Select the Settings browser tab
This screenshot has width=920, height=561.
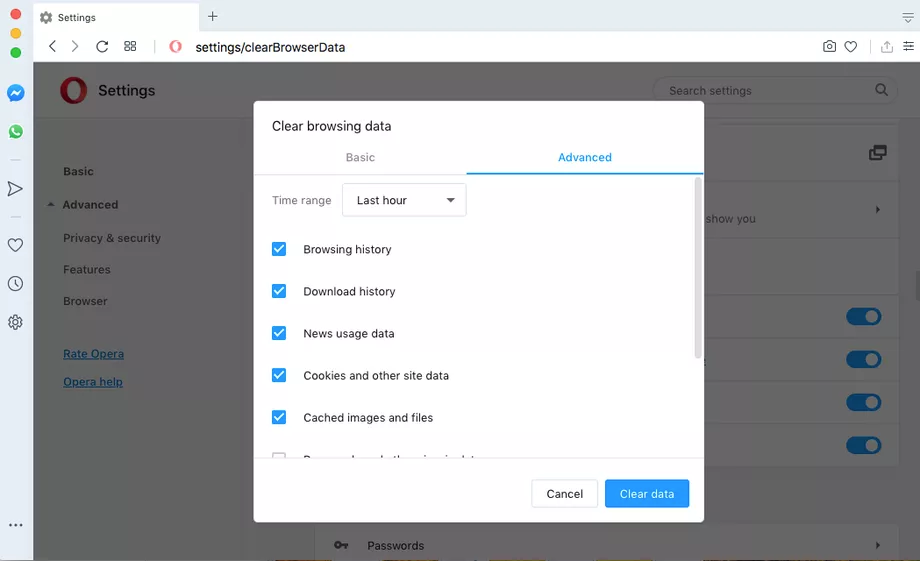click(x=116, y=18)
